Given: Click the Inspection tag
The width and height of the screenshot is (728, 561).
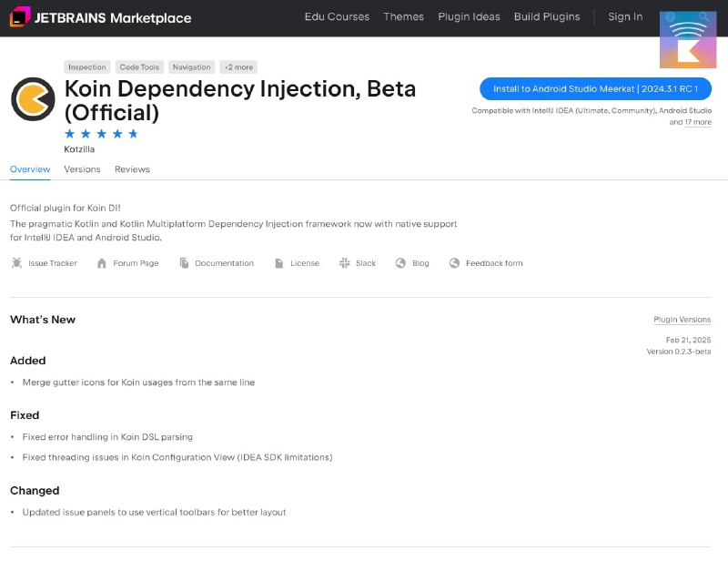Looking at the screenshot, I should point(87,66).
